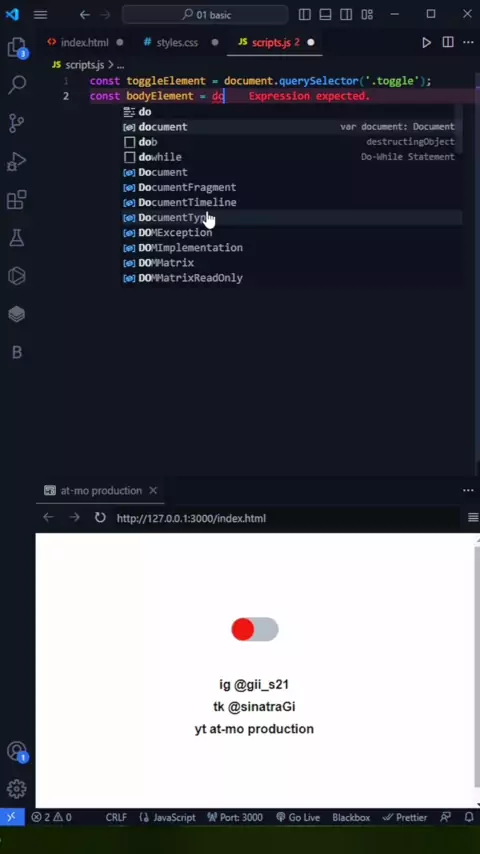This screenshot has width=480, height=854.
Task: Open the hamburger application menu
Action: 40,15
